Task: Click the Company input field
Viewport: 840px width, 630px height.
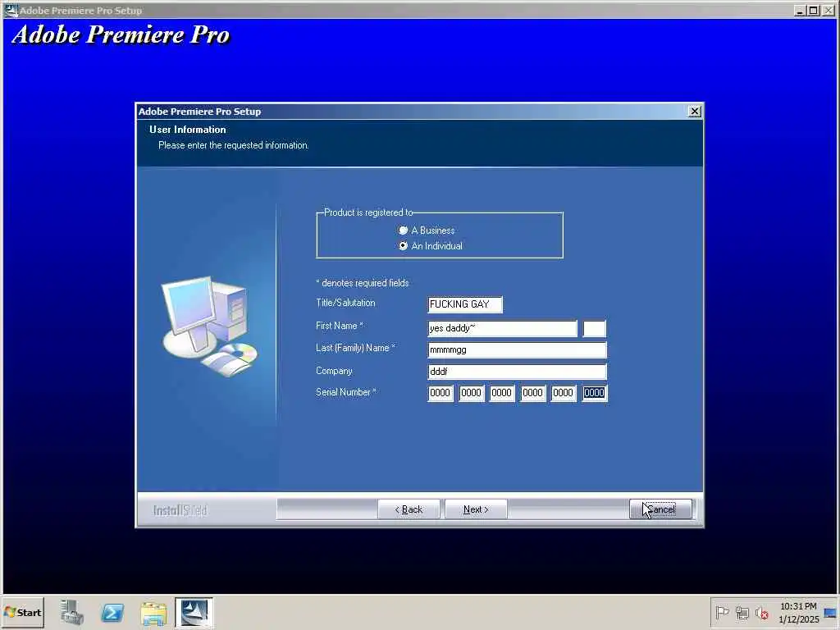Action: point(517,372)
